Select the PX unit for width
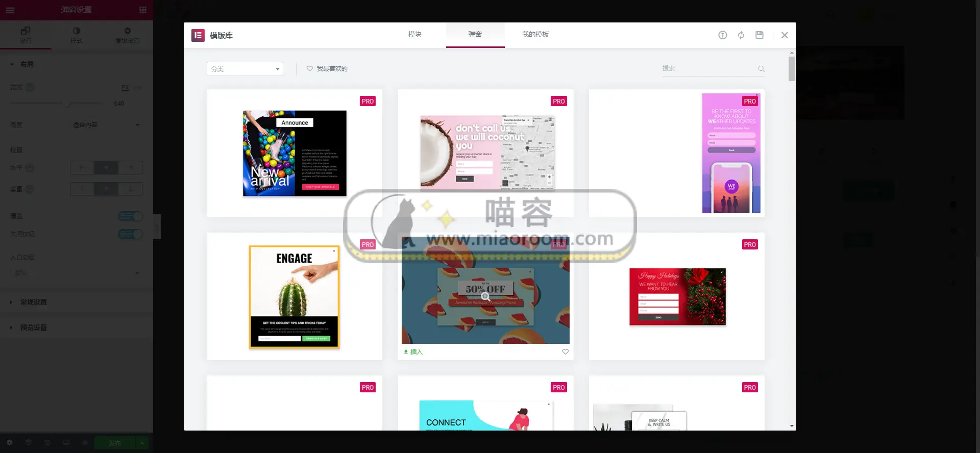The height and width of the screenshot is (453, 980). click(125, 88)
